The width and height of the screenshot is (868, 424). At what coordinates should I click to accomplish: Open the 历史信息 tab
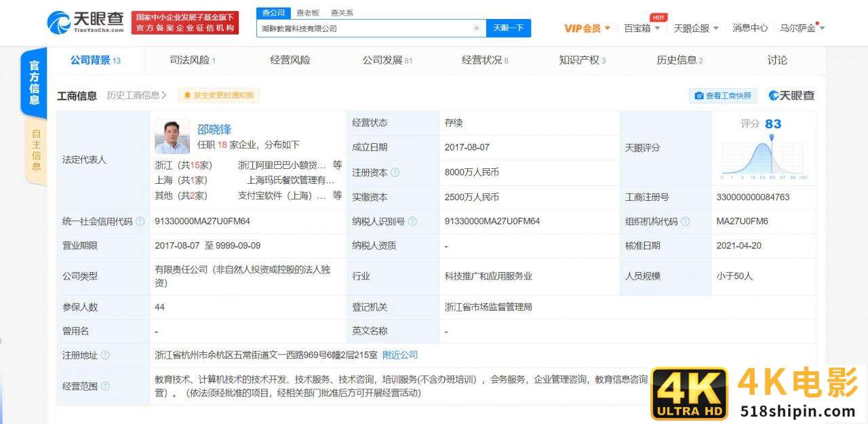coord(679,60)
